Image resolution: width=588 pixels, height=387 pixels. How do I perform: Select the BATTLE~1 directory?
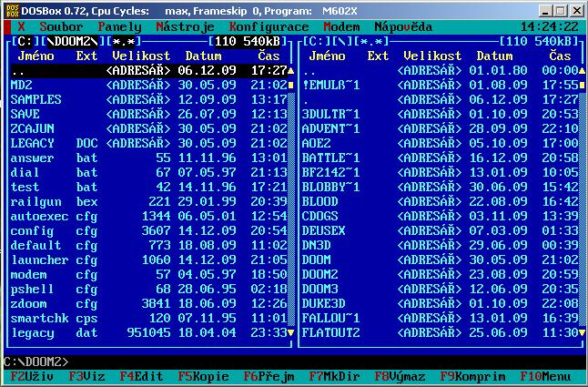coord(440,158)
